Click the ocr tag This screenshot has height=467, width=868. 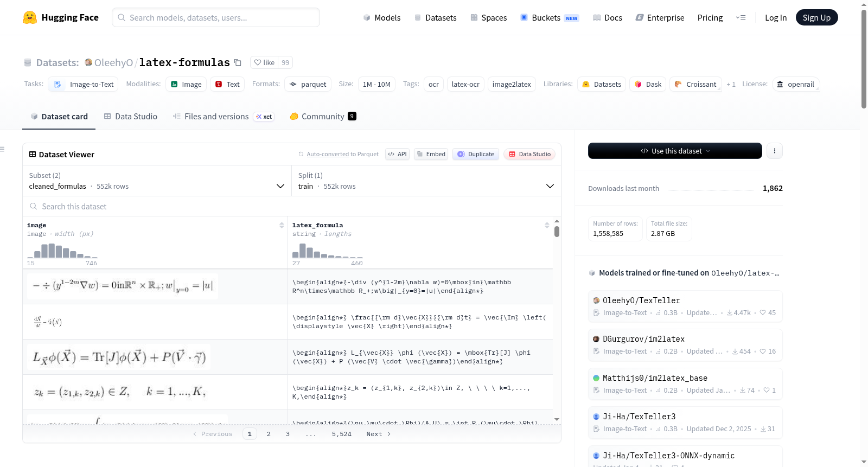click(x=433, y=84)
